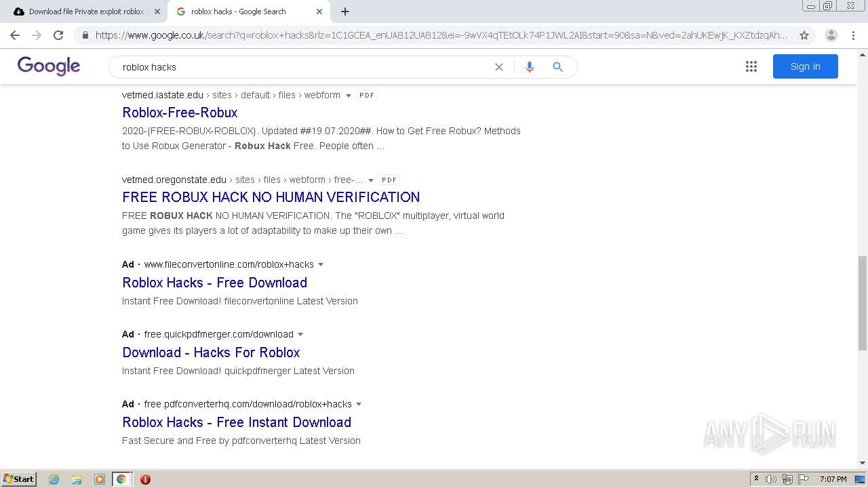Open the 'Roblox Hacks - Free Download' ad
This screenshot has width=868, height=488.
[x=214, y=283]
